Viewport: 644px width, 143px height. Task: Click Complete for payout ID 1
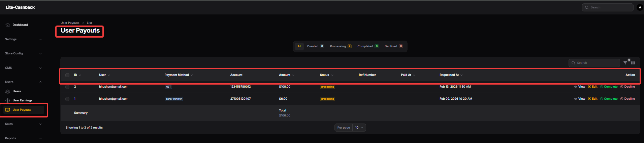(x=609, y=99)
